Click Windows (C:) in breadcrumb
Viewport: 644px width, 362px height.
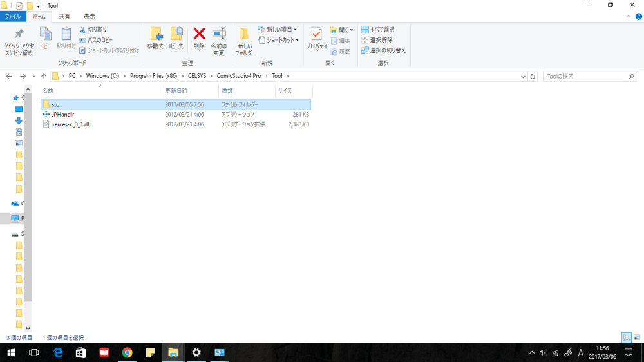pos(102,76)
